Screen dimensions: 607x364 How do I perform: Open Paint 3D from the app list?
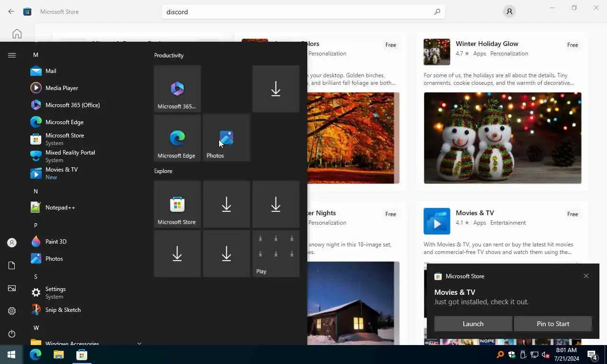click(x=85, y=242)
